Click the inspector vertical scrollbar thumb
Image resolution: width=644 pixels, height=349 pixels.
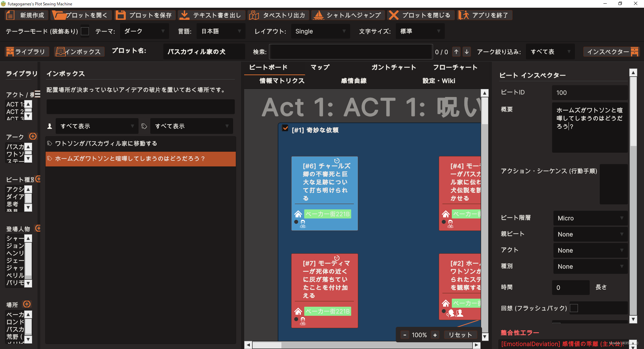[x=633, y=111]
